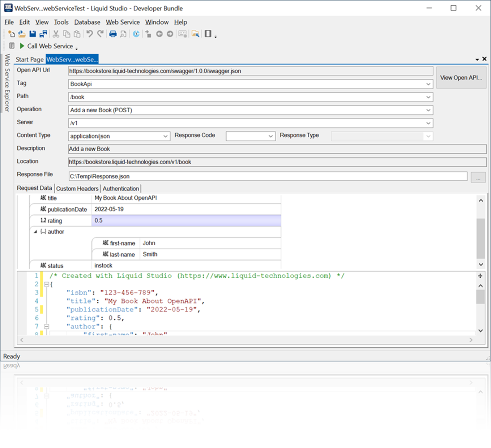Image resolution: width=491 pixels, height=448 pixels.
Task: Collapse the root JSON object on line 2
Action: tap(46, 284)
